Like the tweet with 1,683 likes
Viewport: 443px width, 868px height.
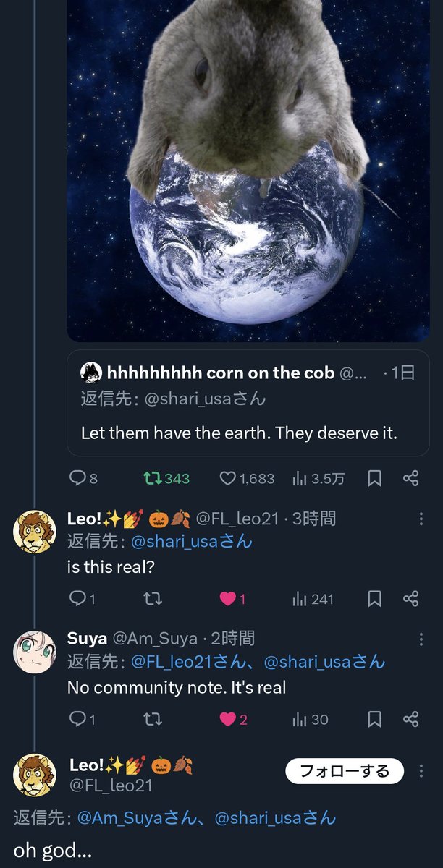coord(247,478)
